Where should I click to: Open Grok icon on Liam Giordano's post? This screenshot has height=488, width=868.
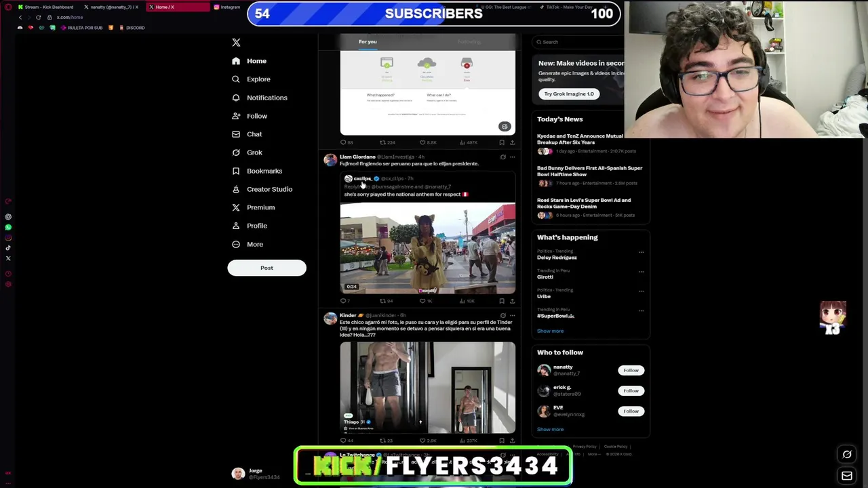(x=502, y=157)
